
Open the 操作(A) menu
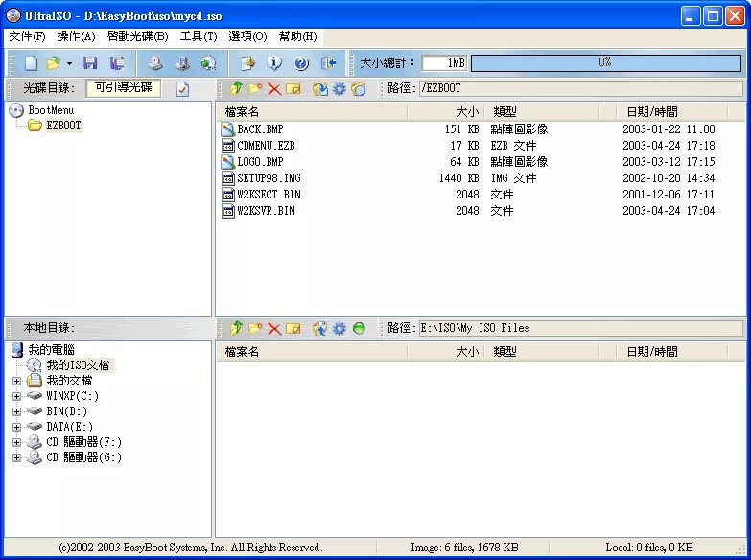click(76, 36)
